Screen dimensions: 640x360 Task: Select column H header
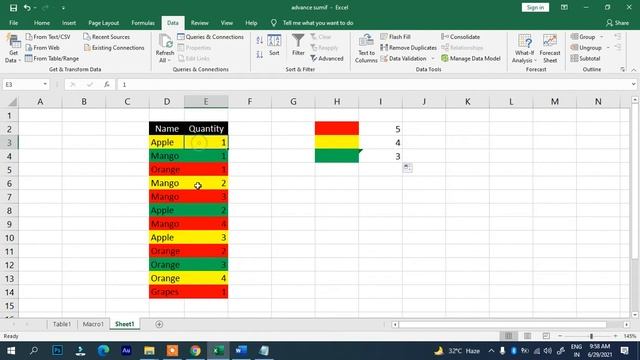click(x=337, y=102)
